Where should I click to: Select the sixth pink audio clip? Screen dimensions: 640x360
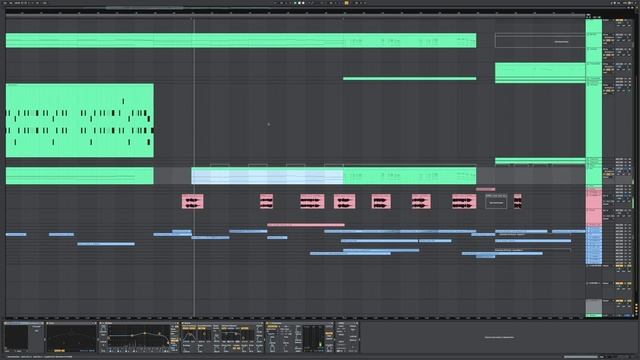coord(421,201)
